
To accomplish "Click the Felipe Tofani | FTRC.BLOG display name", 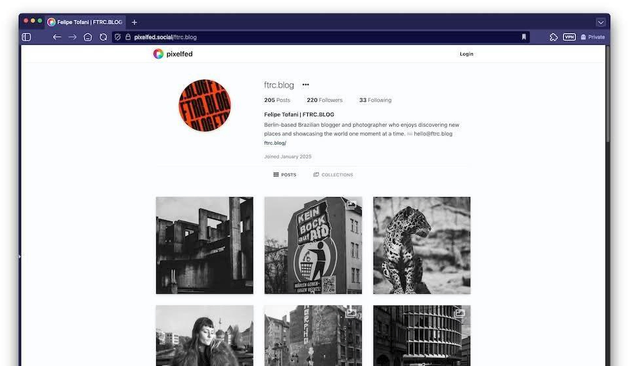I will tap(299, 115).
